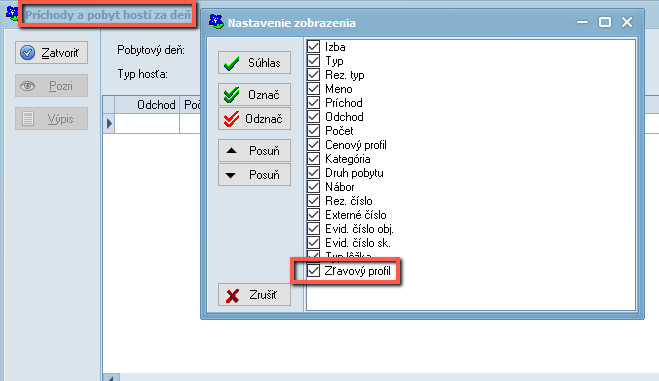Image resolution: width=659 pixels, height=381 pixels.
Task: Click the Príchody window title bar icon
Action: click(12, 13)
